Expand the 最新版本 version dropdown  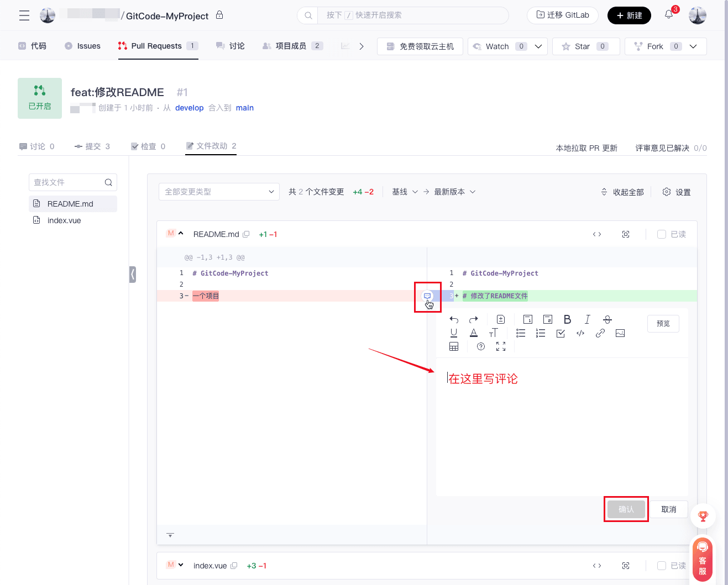click(454, 192)
